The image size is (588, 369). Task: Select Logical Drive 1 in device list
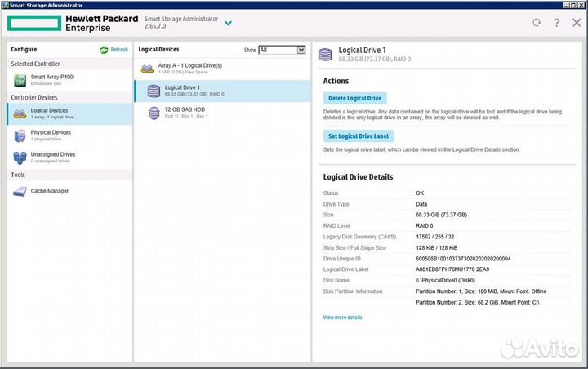pos(223,91)
